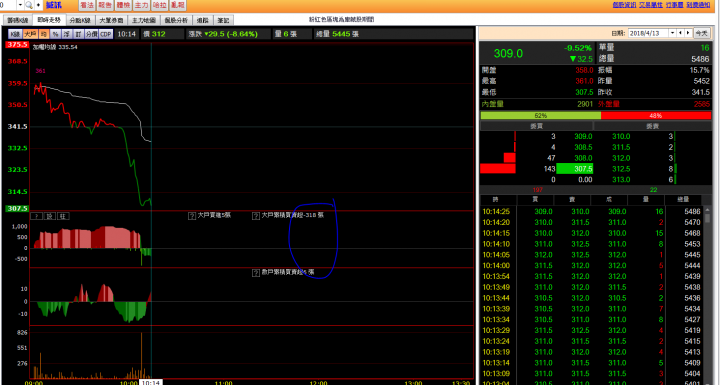
Task: Toggle the CDP indicator button
Action: click(x=106, y=34)
